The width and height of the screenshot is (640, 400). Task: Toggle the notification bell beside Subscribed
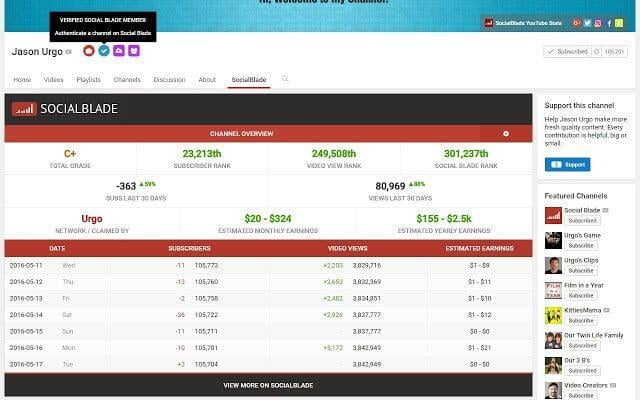(596, 51)
